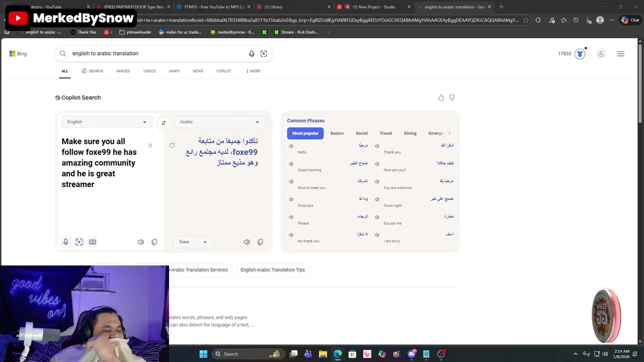644x362 pixels.
Task: Play audio for Excuse me phrase
Action: 377,217
